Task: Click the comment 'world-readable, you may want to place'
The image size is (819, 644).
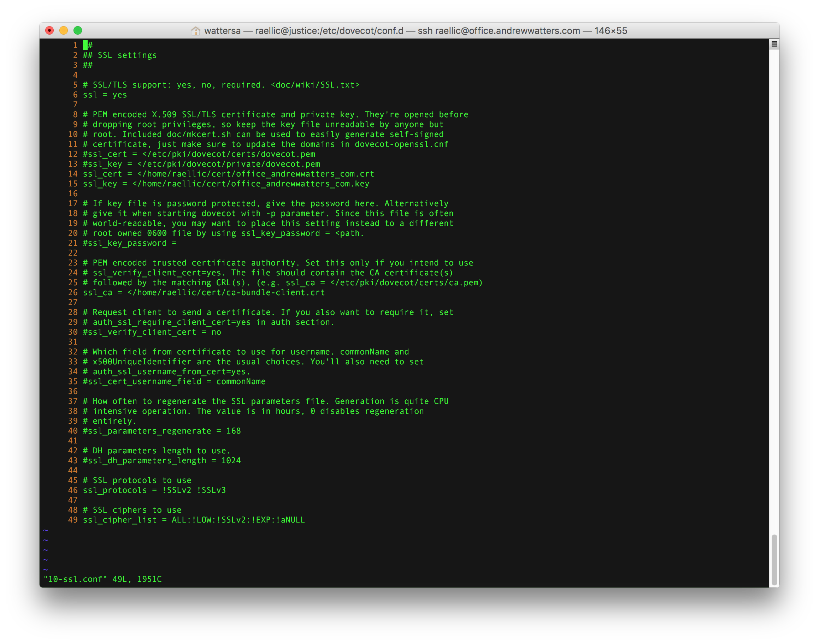Action: [268, 223]
